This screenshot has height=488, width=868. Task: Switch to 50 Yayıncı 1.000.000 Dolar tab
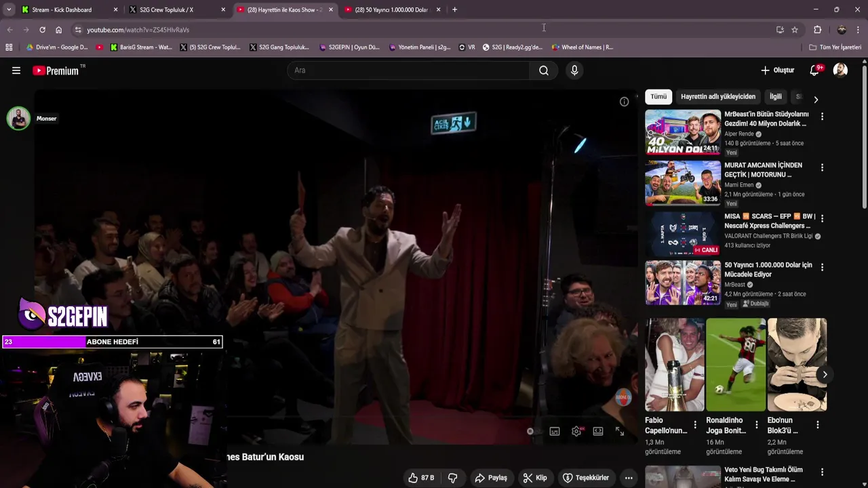(392, 9)
